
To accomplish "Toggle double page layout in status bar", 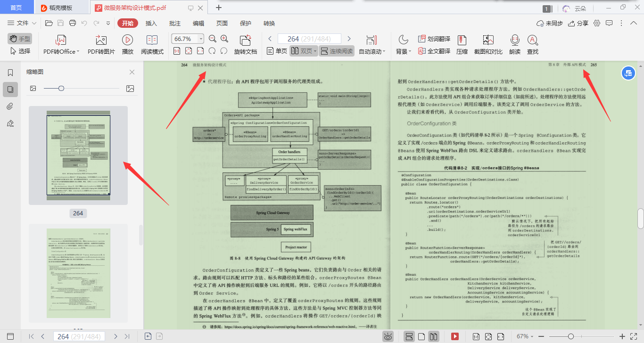I will pos(434,336).
